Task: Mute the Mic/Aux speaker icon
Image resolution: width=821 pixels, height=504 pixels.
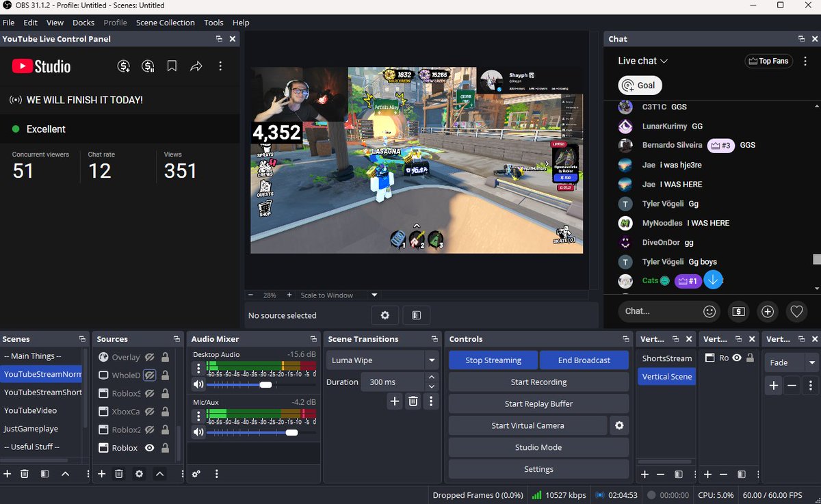Action: click(198, 431)
